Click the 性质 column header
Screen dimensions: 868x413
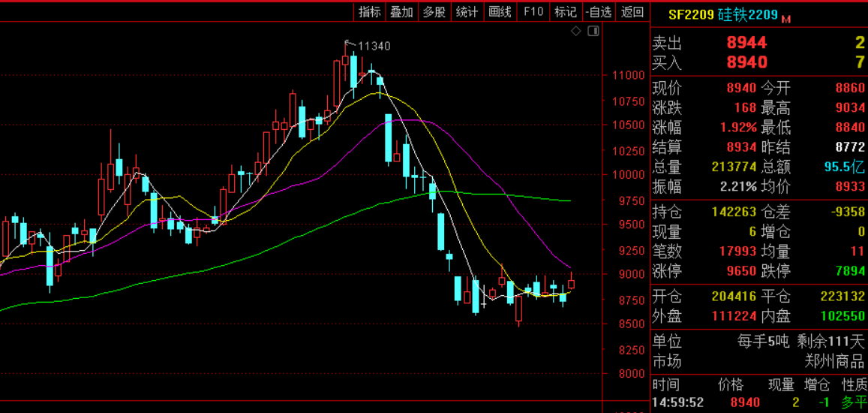tap(853, 384)
